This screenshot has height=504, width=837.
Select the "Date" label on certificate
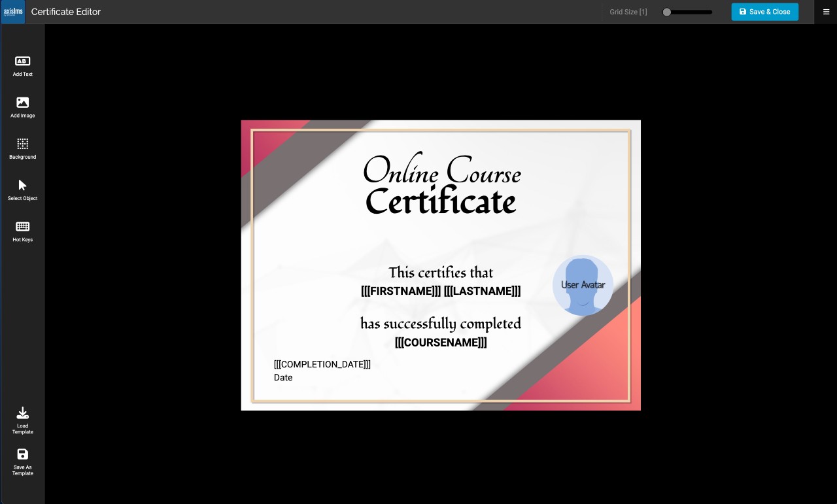click(283, 377)
